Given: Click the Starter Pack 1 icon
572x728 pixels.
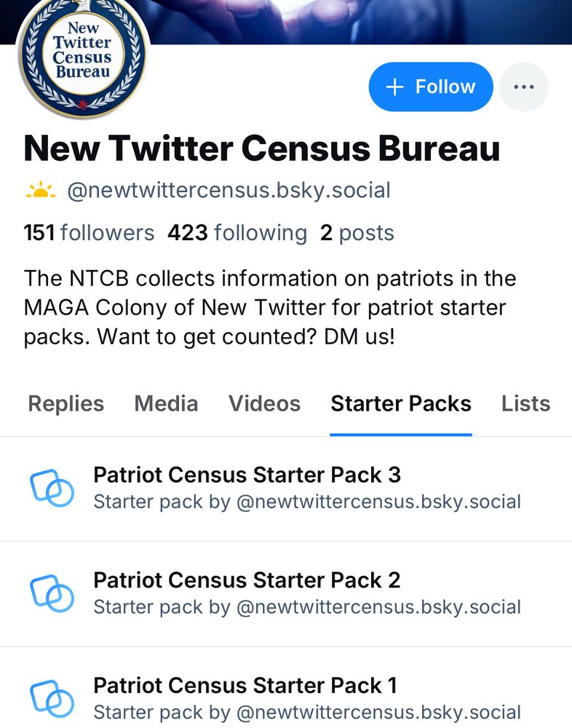Looking at the screenshot, I should click(x=52, y=698).
